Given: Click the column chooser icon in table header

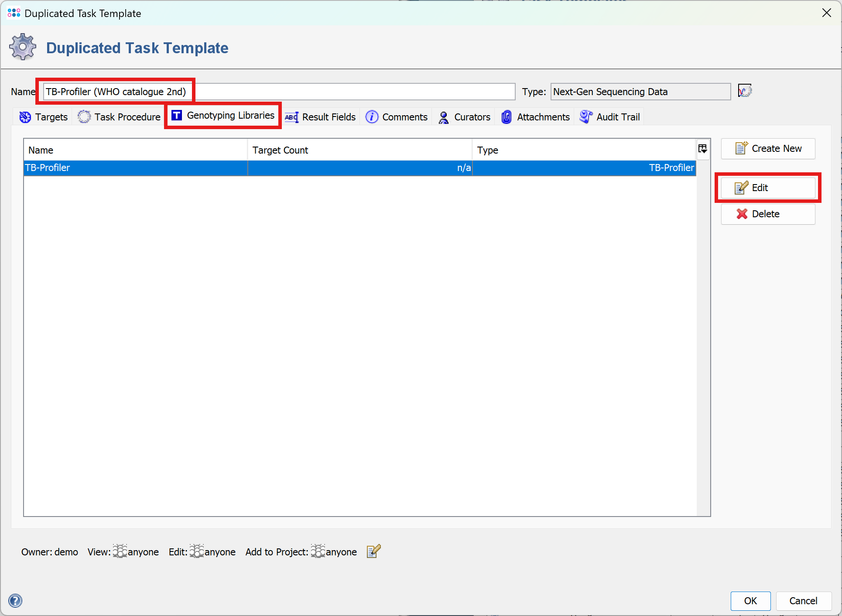Looking at the screenshot, I should tap(702, 149).
